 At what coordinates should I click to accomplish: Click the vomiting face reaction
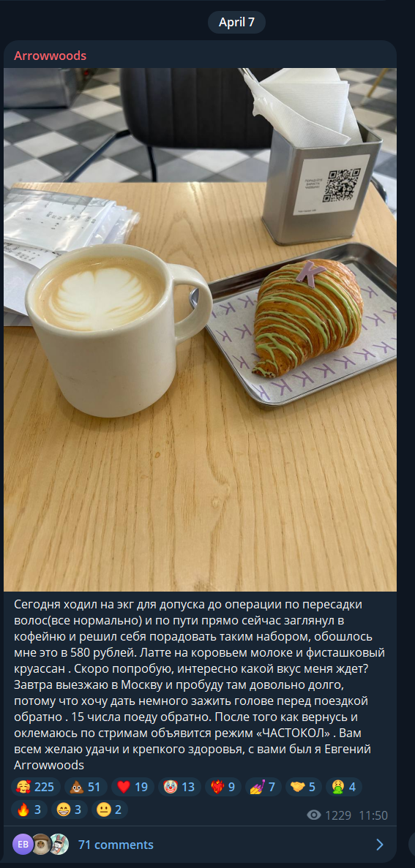344,787
